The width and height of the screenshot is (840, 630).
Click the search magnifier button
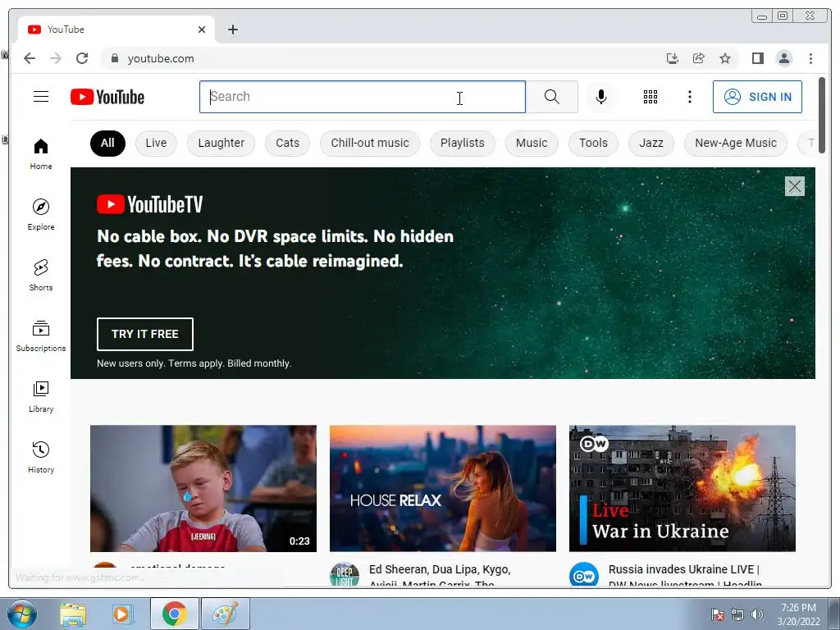[x=552, y=97]
